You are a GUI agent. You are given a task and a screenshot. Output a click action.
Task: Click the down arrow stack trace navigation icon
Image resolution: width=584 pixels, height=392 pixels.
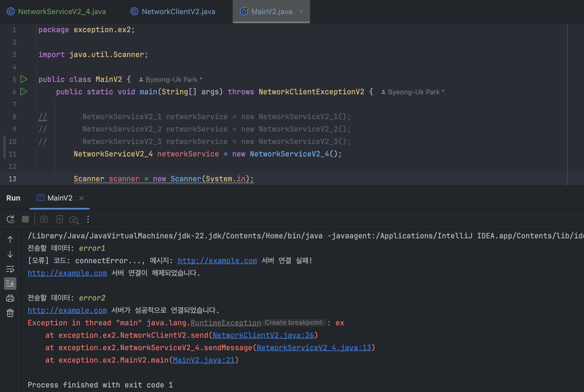[x=10, y=254]
